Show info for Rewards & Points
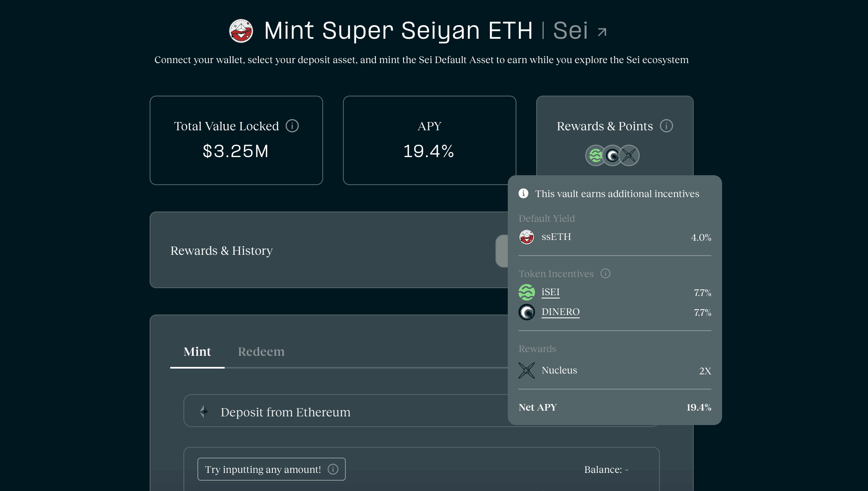The image size is (868, 491). point(666,126)
